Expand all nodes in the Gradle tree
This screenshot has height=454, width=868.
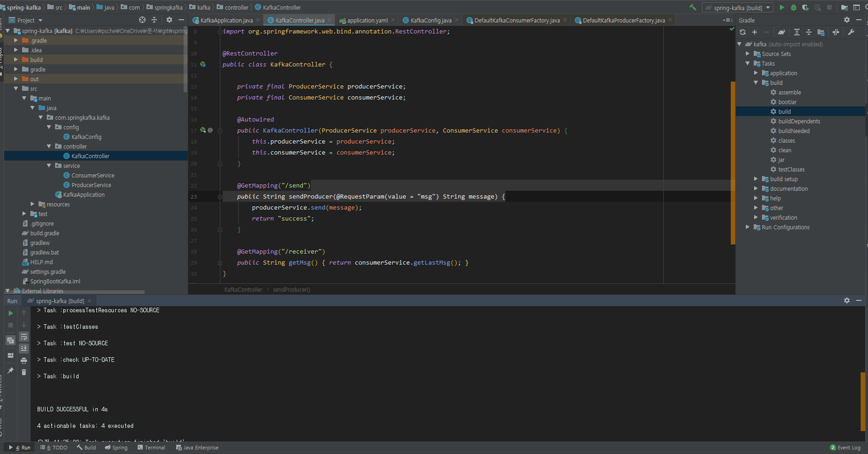(x=797, y=32)
